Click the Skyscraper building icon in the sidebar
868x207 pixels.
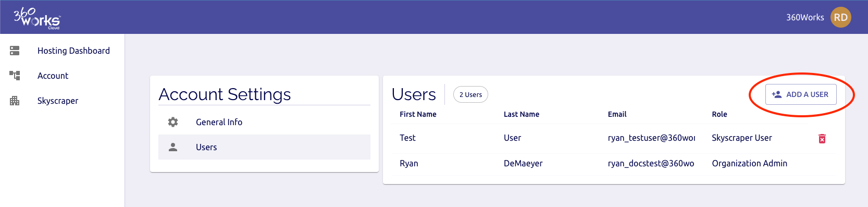tap(15, 101)
